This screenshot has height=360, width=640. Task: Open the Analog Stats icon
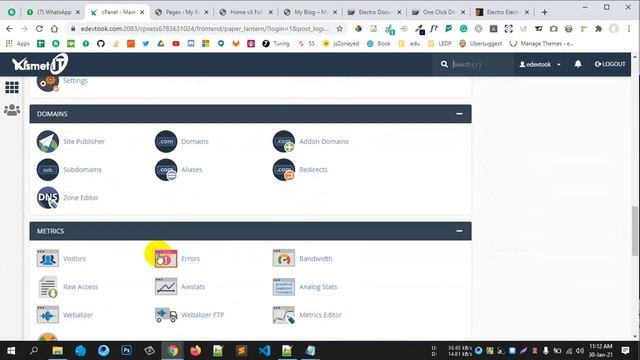point(284,287)
